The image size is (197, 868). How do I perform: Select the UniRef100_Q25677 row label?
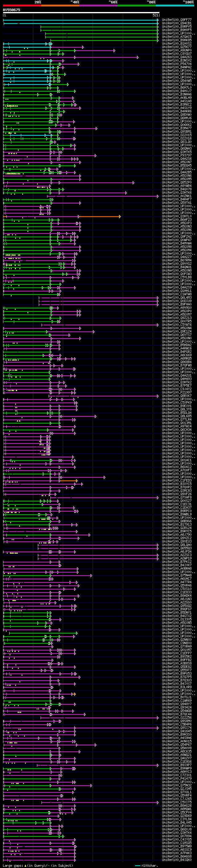177,47
